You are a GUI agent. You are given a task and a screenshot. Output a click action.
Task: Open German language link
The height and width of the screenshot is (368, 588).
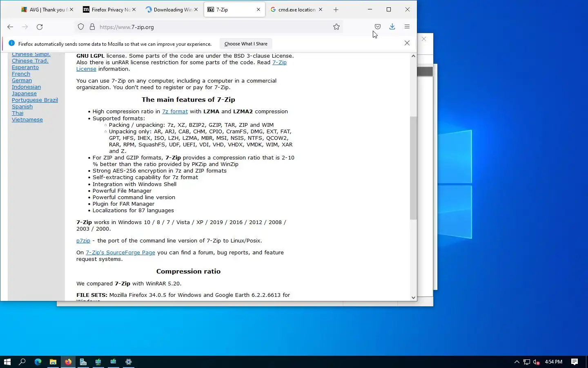[22, 81]
